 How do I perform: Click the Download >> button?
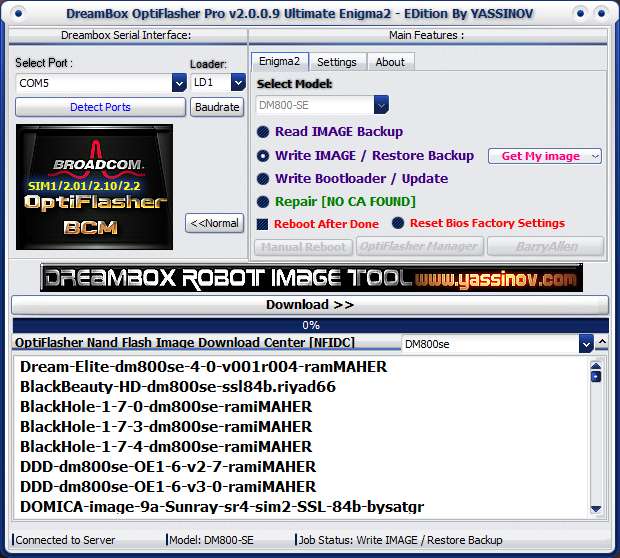pos(310,305)
